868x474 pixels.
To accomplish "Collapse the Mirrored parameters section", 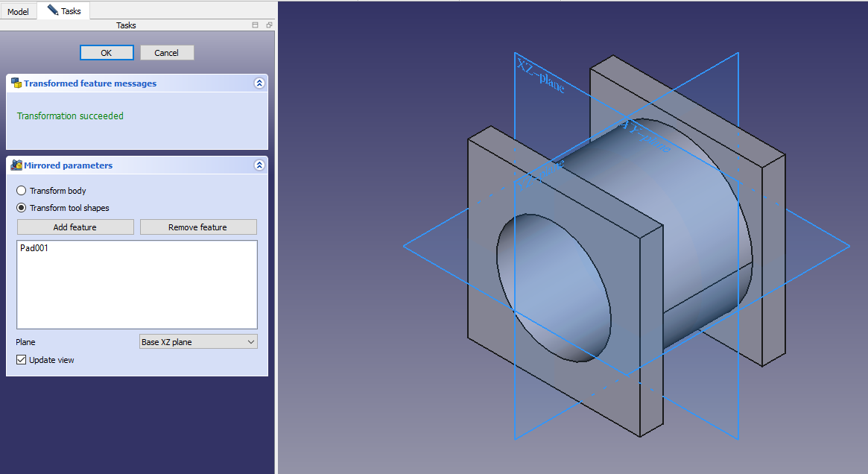I will (259, 165).
